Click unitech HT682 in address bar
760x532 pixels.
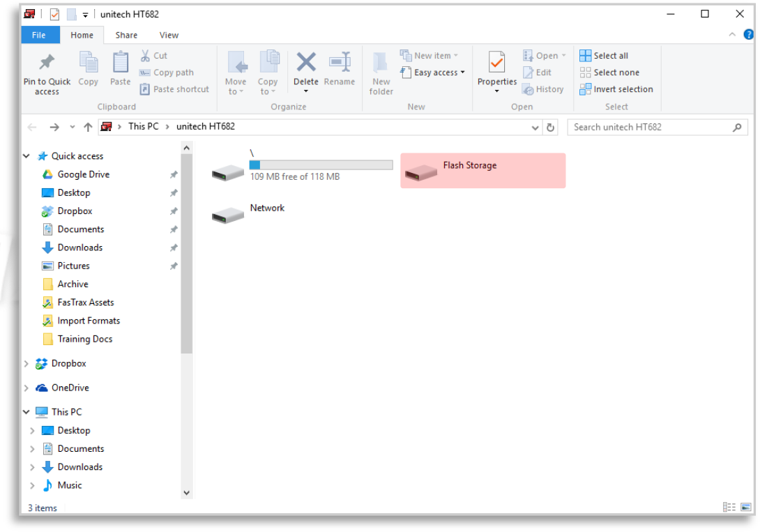point(206,126)
